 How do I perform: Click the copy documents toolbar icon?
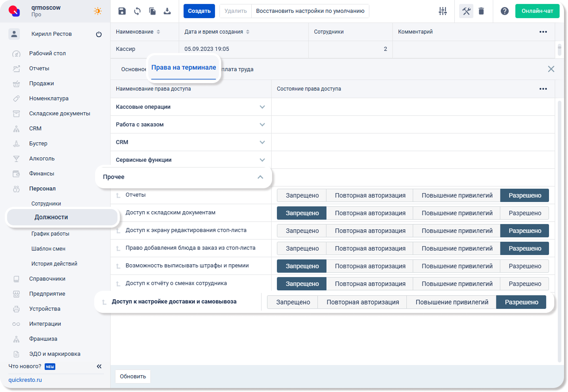tap(152, 11)
